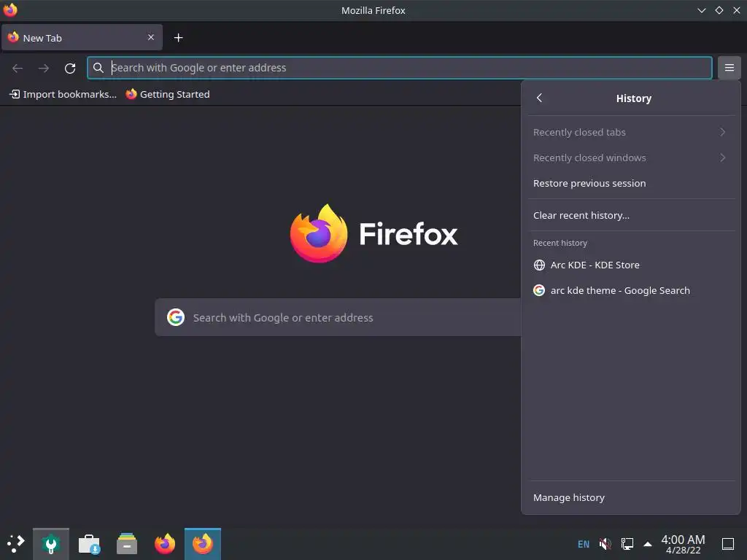Viewport: 747px width, 560px height.
Task: Click the History panel title
Action: coord(634,98)
